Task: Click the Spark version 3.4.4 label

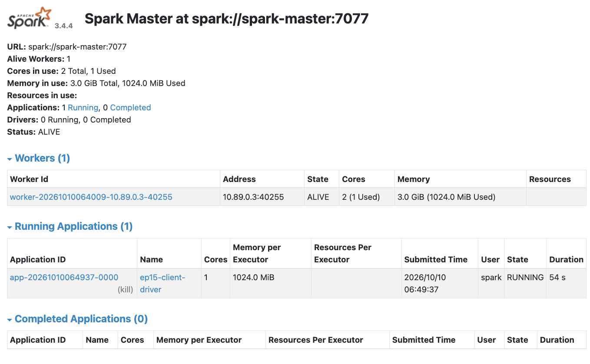Action: tap(63, 26)
